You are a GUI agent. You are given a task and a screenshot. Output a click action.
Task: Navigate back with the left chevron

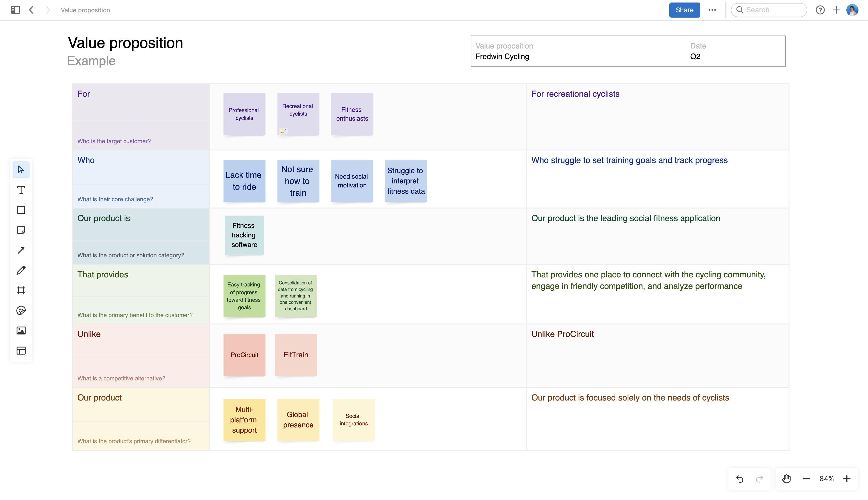[x=31, y=10]
